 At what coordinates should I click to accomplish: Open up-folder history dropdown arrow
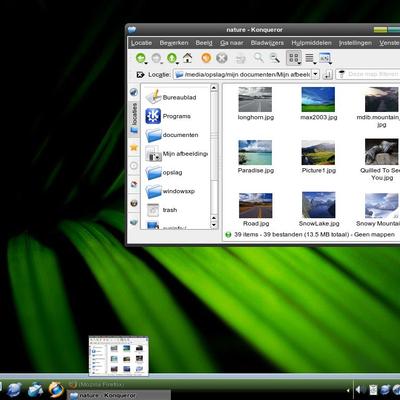pyautogui.click(x=177, y=63)
